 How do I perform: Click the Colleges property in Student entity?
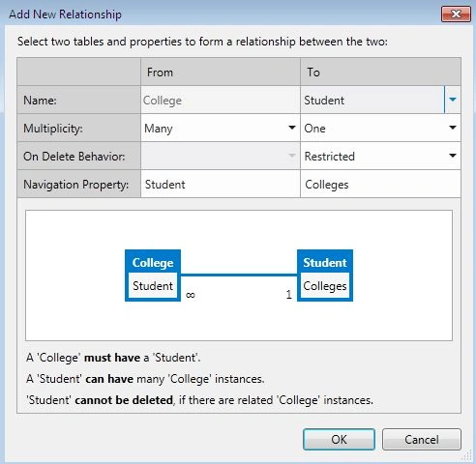pyautogui.click(x=325, y=285)
